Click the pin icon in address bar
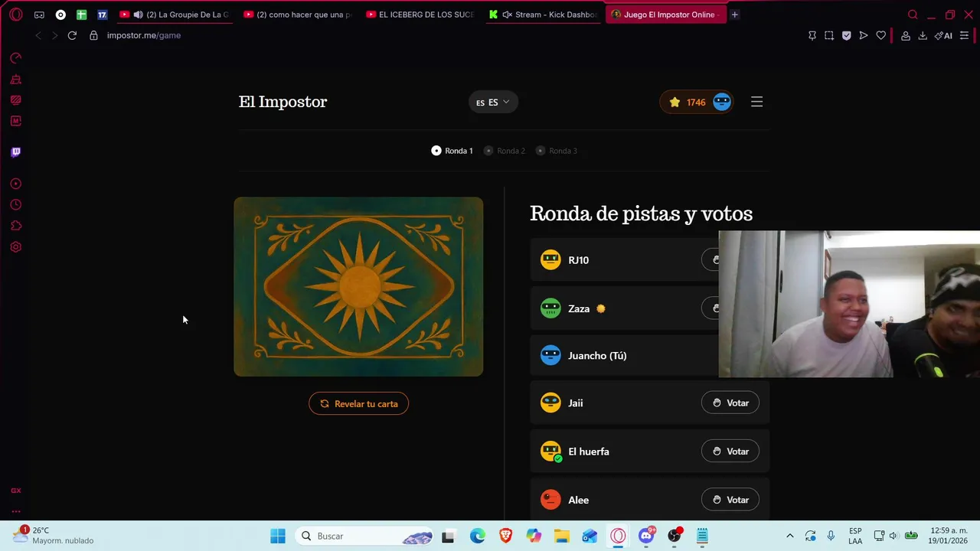 click(x=812, y=35)
